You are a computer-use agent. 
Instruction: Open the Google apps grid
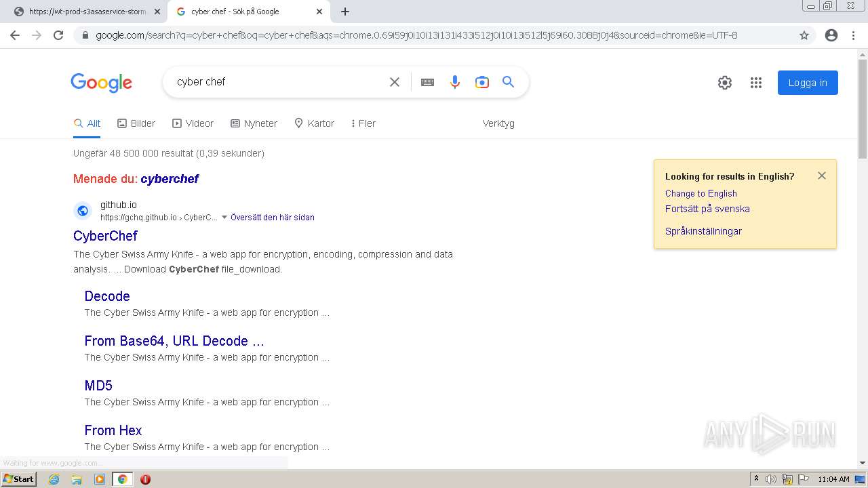pos(756,83)
